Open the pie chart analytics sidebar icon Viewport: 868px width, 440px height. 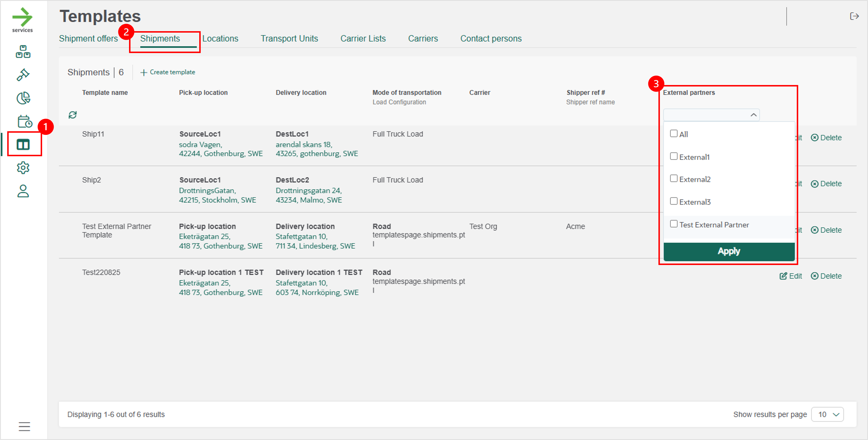point(23,98)
